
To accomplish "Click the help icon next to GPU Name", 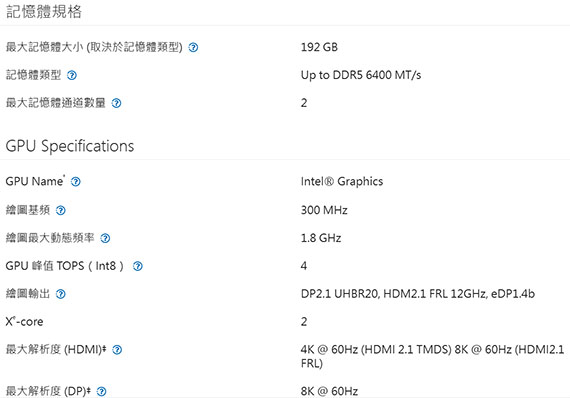I will coord(76,182).
